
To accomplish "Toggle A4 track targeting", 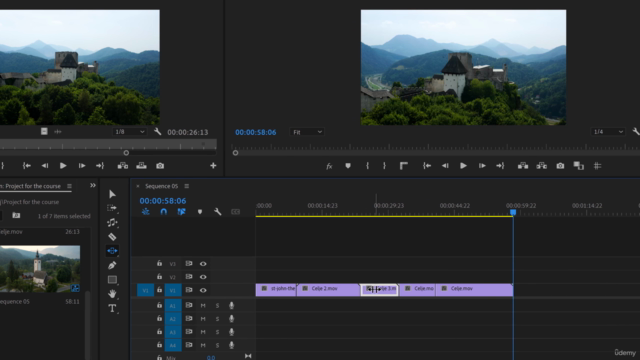I will pos(173,345).
